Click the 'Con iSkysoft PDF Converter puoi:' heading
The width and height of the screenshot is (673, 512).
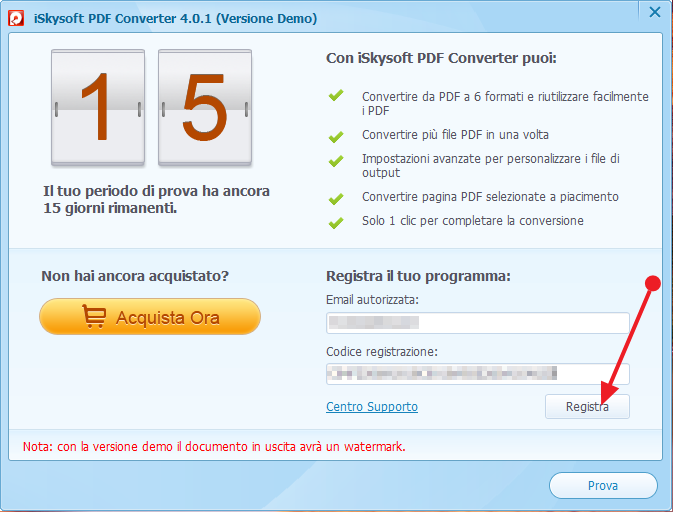pyautogui.click(x=441, y=58)
